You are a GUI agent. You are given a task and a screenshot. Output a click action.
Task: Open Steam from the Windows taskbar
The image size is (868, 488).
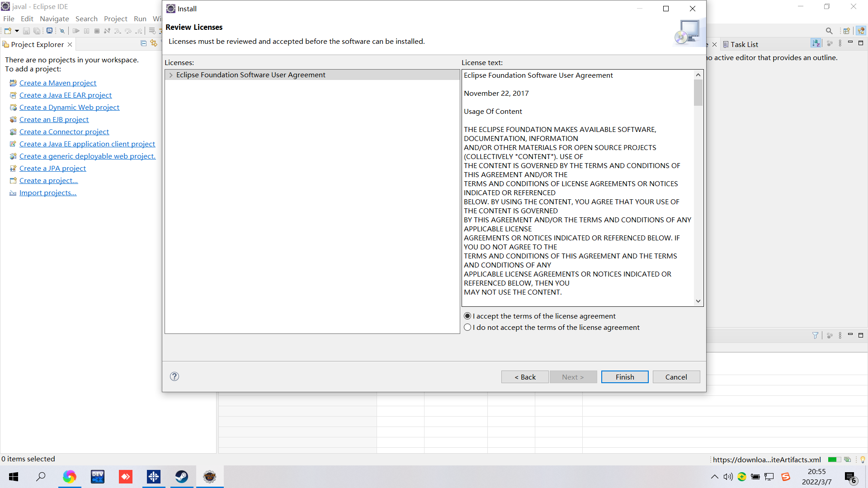(x=182, y=477)
